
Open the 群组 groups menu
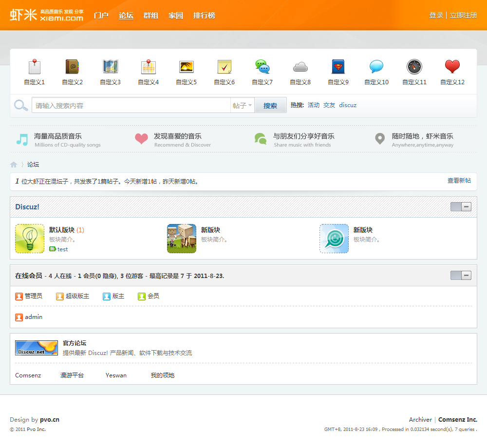click(x=151, y=15)
